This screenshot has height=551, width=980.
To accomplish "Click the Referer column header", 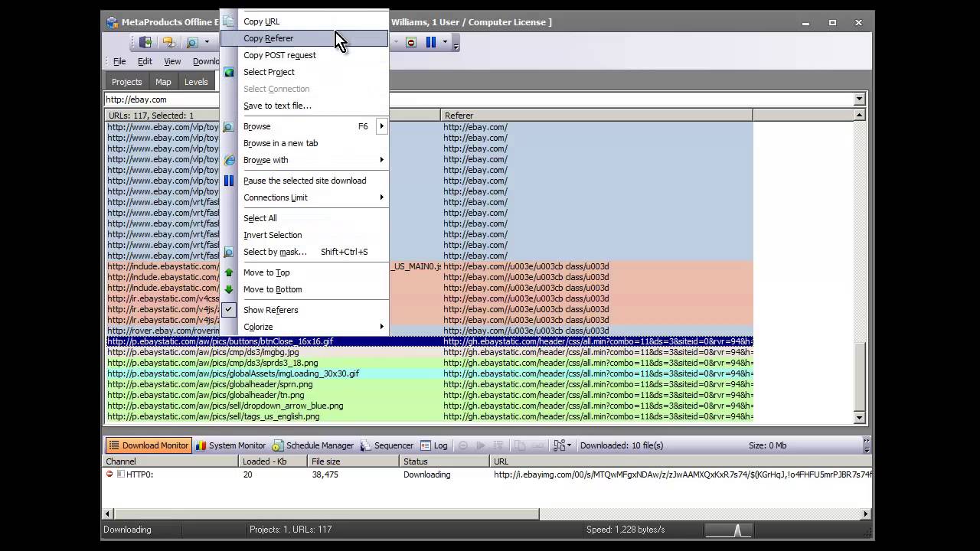I will 596,116.
